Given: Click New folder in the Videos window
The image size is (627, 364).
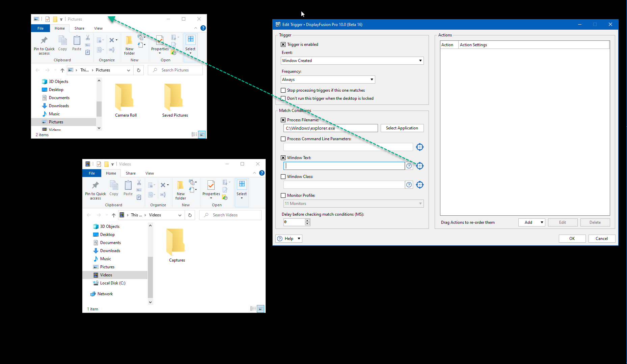Looking at the screenshot, I should tap(181, 190).
